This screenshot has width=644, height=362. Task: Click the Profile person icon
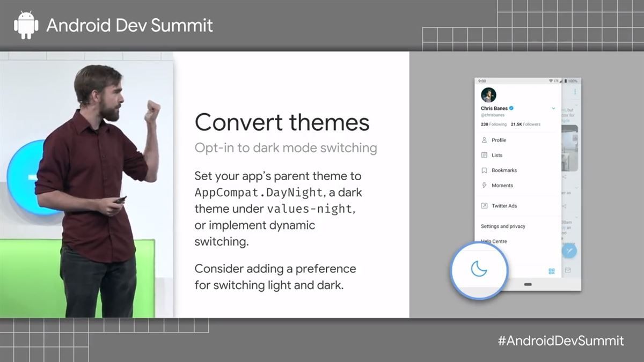pos(484,140)
